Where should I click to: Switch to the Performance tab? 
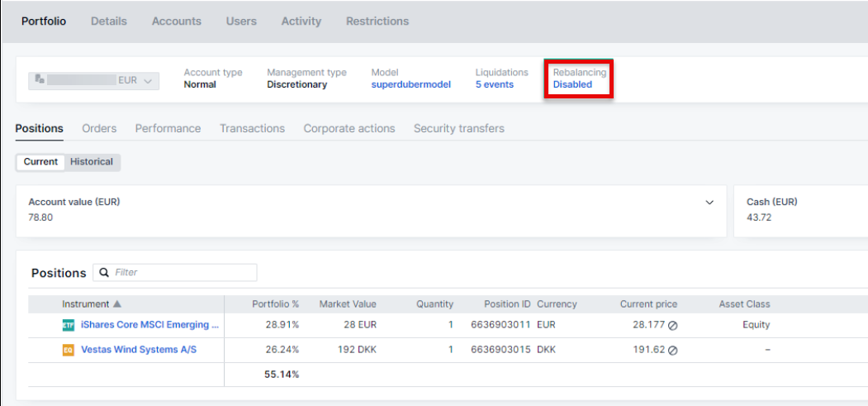(x=168, y=128)
